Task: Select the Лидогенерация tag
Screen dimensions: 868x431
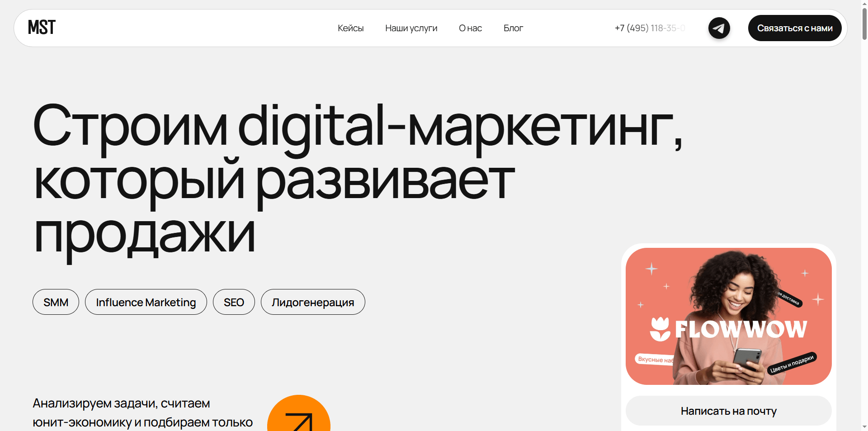Action: 312,302
